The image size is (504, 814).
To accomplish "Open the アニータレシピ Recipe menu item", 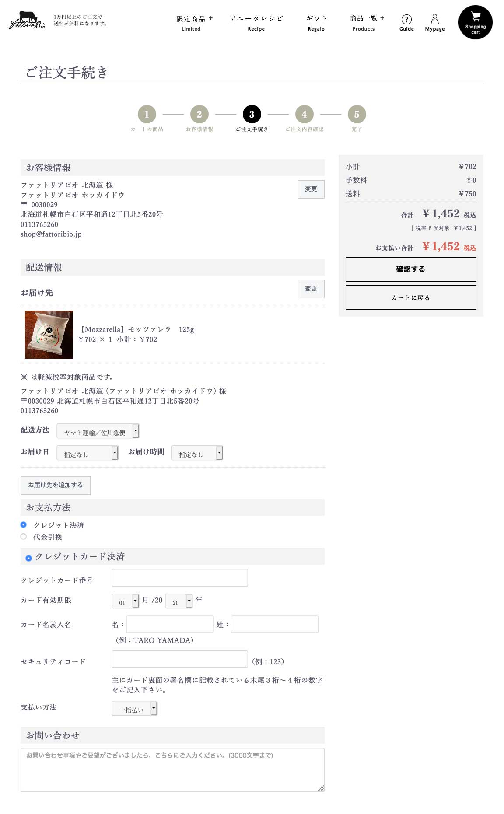I will 256,23.
